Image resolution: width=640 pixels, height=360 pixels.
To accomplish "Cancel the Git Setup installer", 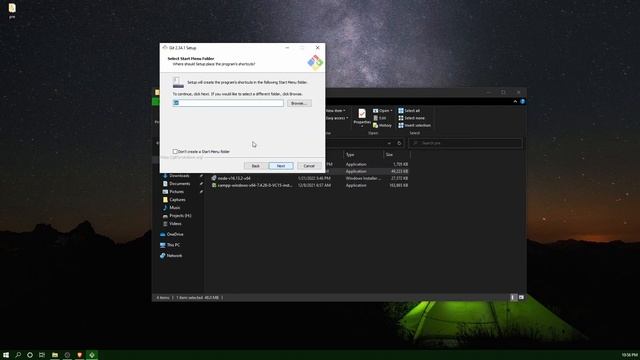I will point(309,166).
